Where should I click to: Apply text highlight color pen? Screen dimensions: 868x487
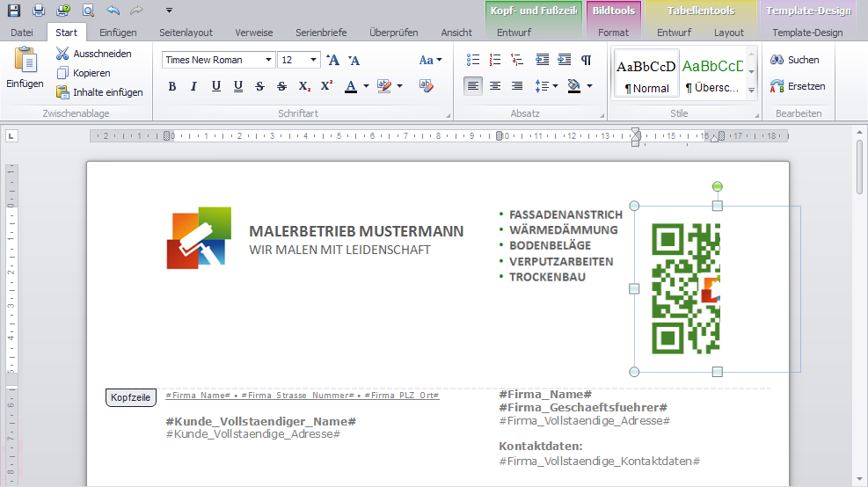(383, 86)
